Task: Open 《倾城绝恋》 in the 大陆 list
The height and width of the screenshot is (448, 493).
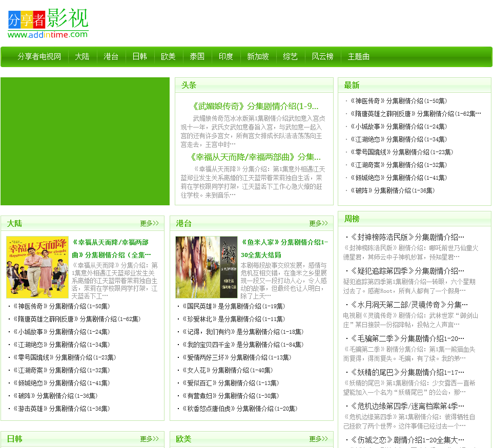Action: click(x=61, y=383)
